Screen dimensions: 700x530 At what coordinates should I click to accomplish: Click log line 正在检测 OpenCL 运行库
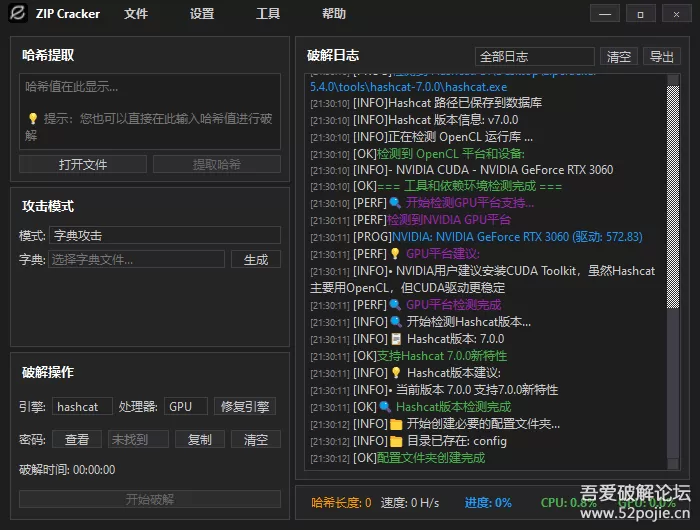(x=421, y=137)
